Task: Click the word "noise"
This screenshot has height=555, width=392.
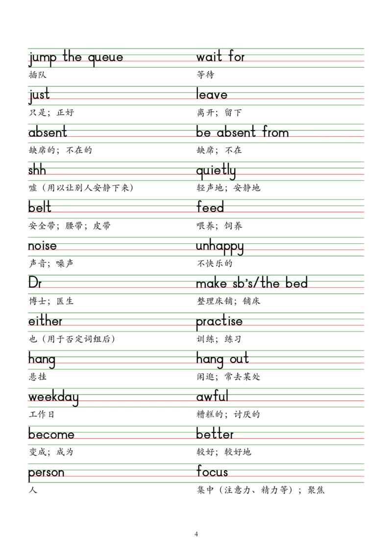Action: 43,246
